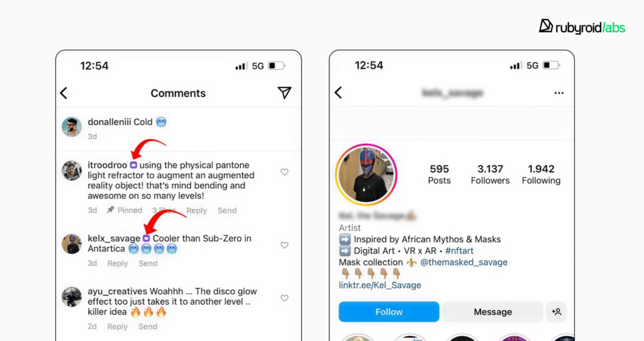
Task: Go back from the profile screen
Action: coord(338,92)
